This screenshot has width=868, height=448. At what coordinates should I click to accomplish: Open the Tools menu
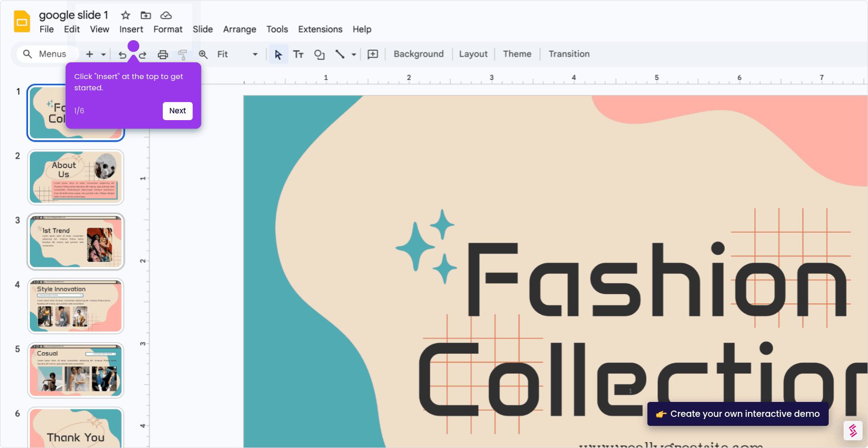(277, 29)
